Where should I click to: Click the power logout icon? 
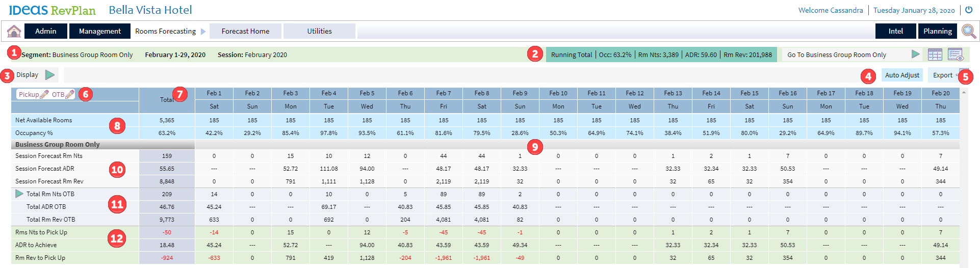point(969,10)
